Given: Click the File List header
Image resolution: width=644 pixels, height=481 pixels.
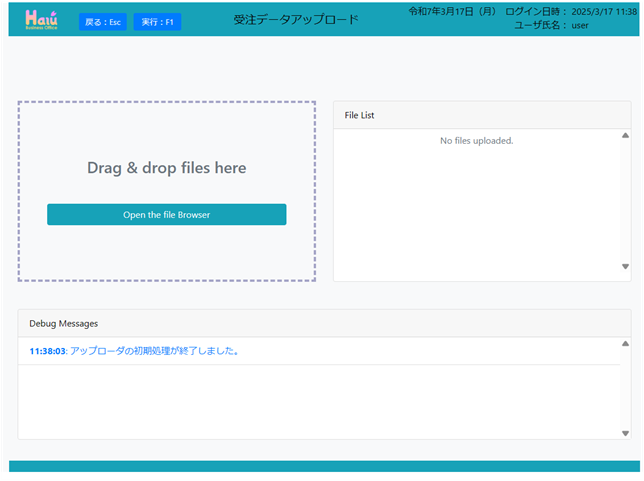Looking at the screenshot, I should (482, 115).
